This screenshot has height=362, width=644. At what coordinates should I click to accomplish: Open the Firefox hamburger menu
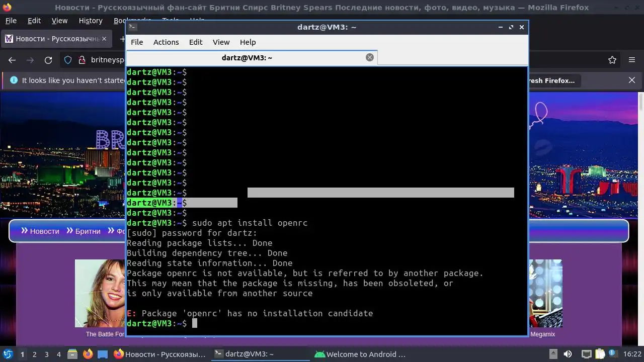tap(632, 60)
